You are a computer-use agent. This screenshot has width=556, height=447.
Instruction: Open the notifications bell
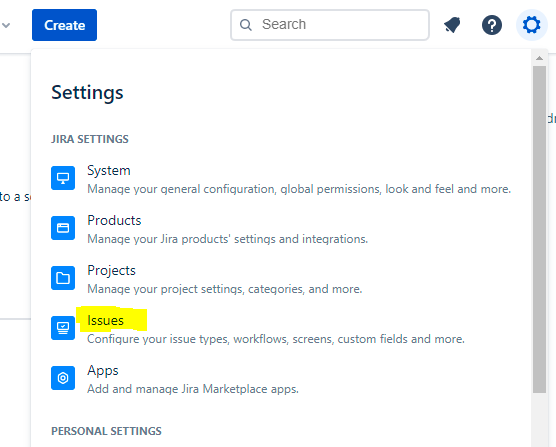452,25
